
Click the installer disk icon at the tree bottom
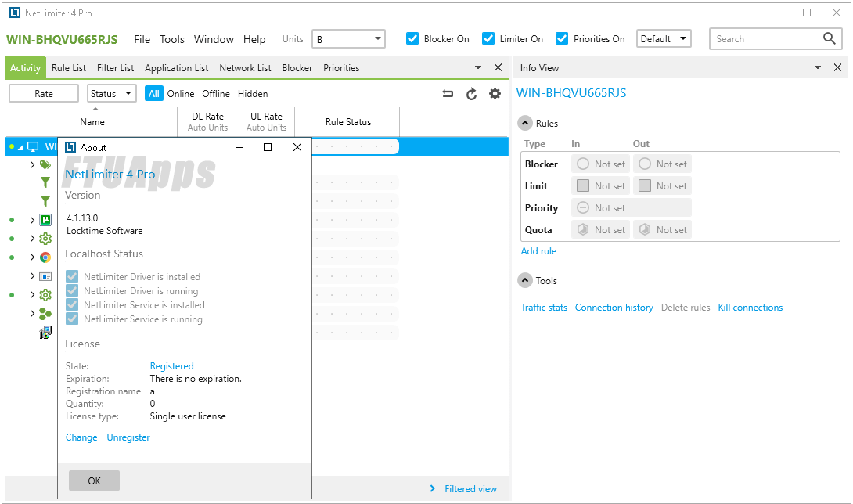45,333
